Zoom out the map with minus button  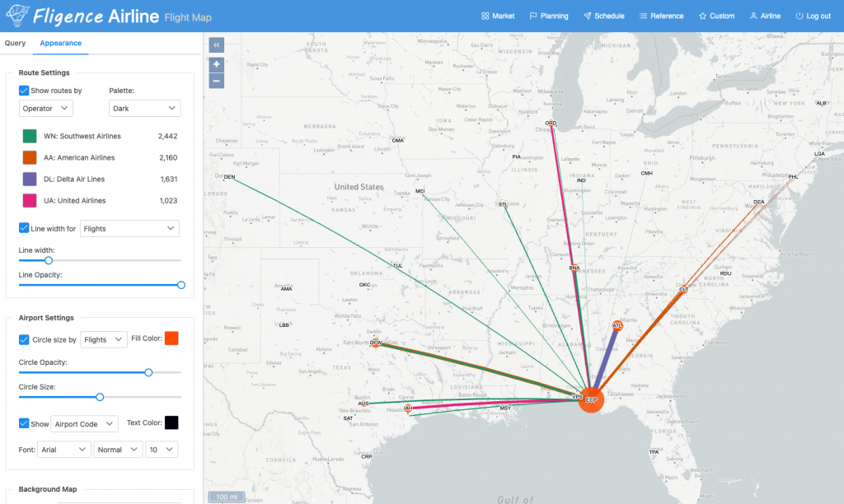[217, 82]
